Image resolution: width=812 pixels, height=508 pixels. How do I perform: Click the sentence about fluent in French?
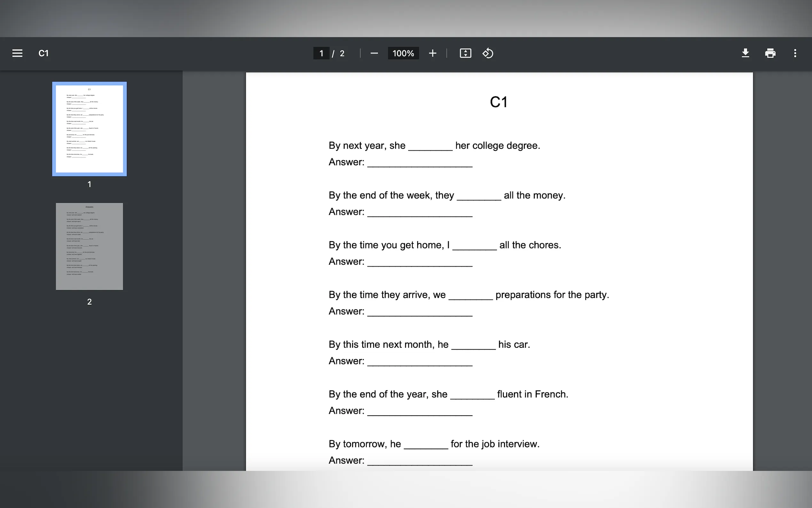[448, 394]
